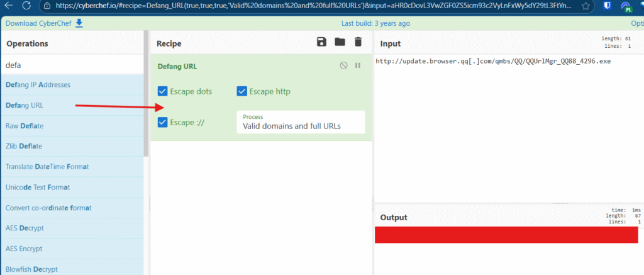
Task: Select the AES Decrypt operation
Action: tap(72, 228)
